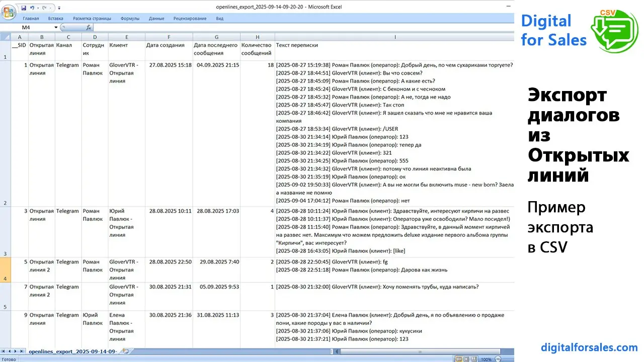Select column F header
644x362 pixels.
click(x=169, y=37)
